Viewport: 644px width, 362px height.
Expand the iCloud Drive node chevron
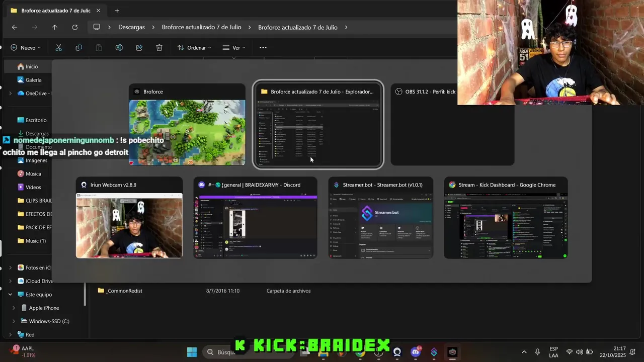[10, 281]
